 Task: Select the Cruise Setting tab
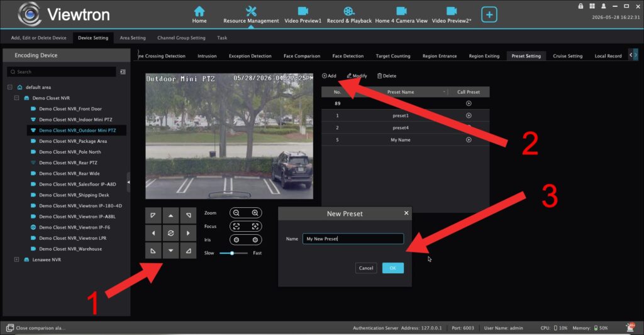pos(568,56)
